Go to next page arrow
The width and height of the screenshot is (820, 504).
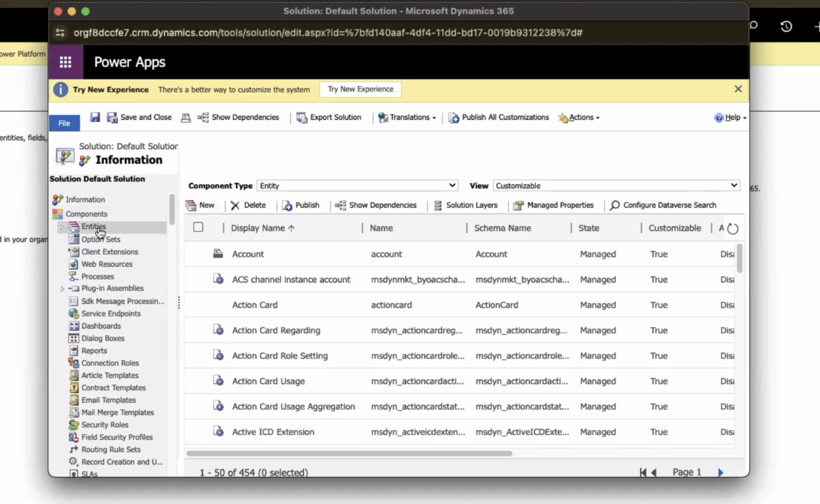[x=721, y=472]
